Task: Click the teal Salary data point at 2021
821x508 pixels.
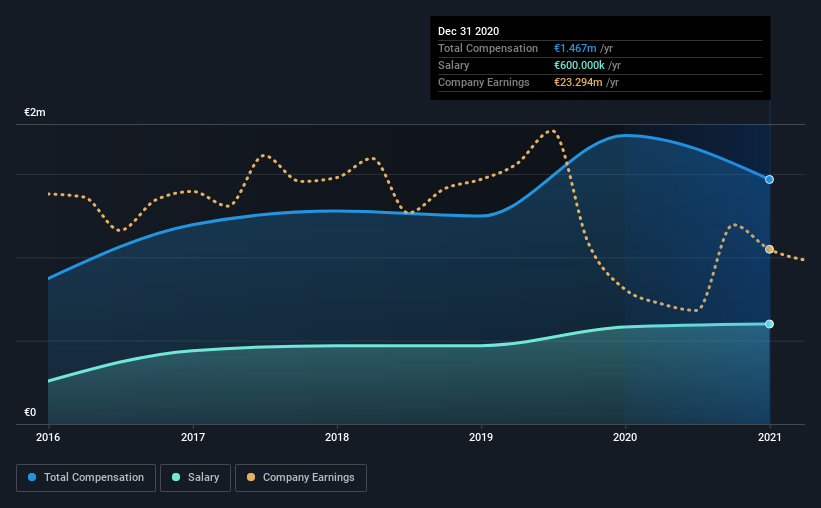Action: (769, 324)
